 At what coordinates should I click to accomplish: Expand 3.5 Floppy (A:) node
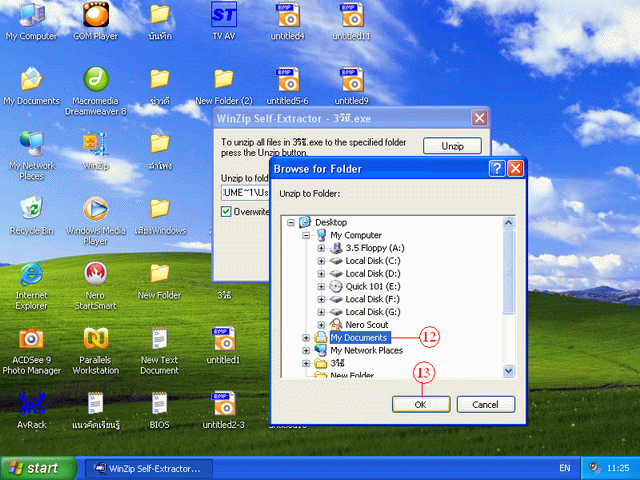coord(321,248)
